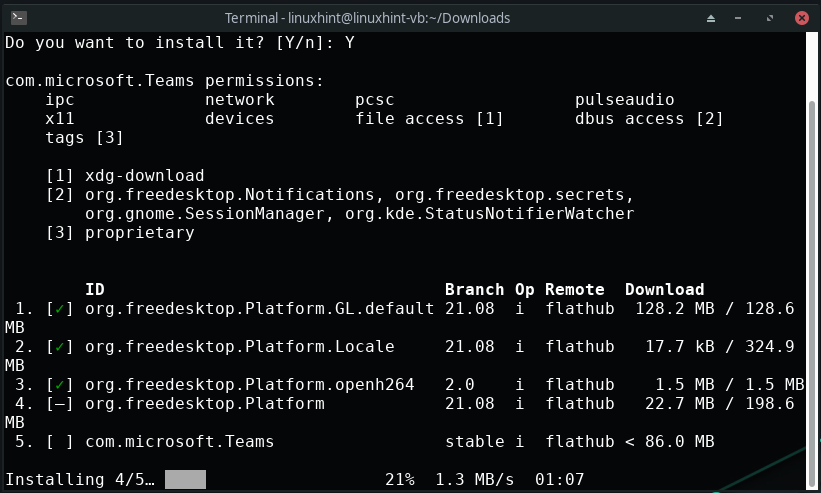The width and height of the screenshot is (821, 493).
Task: Click the Remote column header
Action: coord(574,289)
